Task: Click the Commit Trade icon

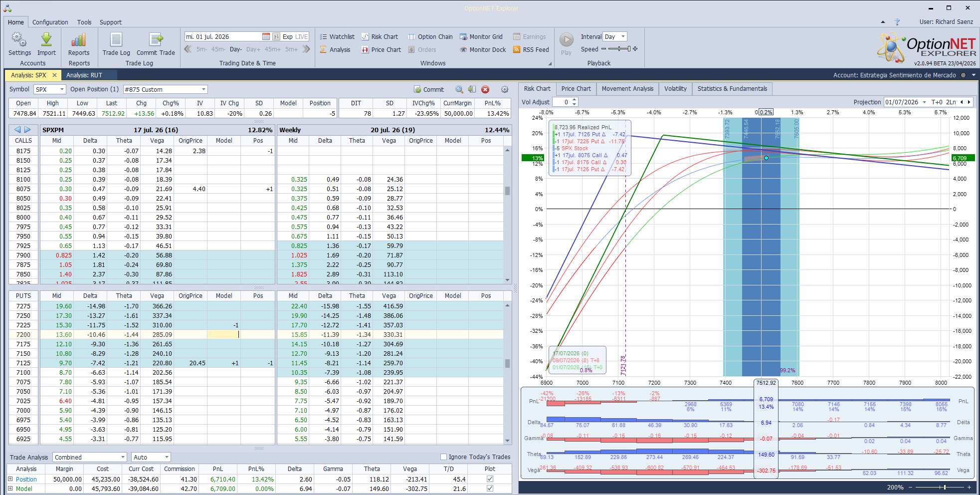Action: point(156,40)
